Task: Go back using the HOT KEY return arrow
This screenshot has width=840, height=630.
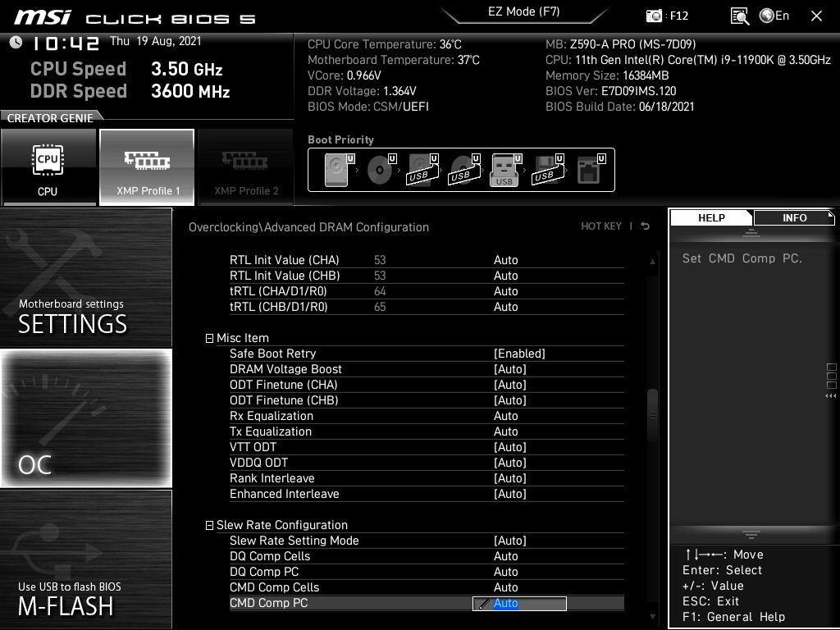Action: 646,226
